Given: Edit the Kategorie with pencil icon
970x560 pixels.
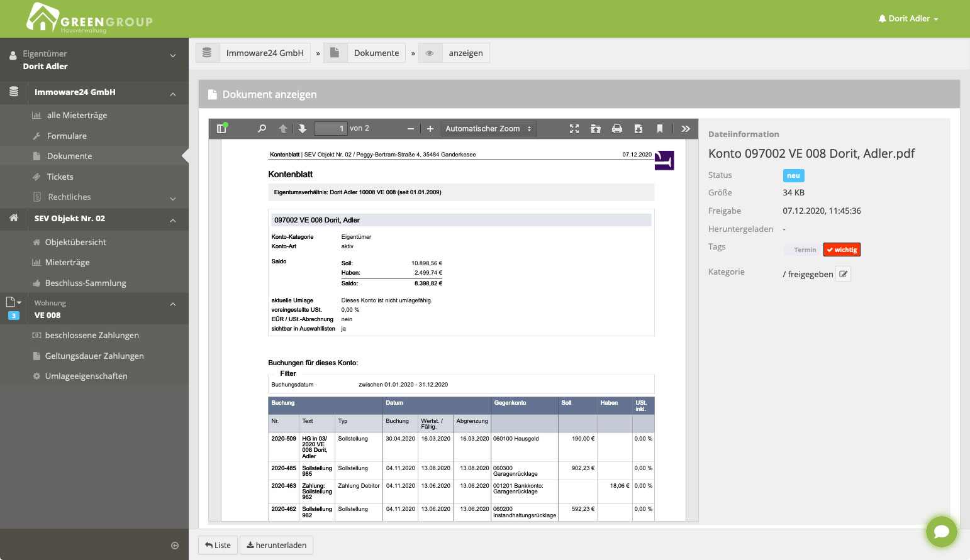Looking at the screenshot, I should coord(844,274).
